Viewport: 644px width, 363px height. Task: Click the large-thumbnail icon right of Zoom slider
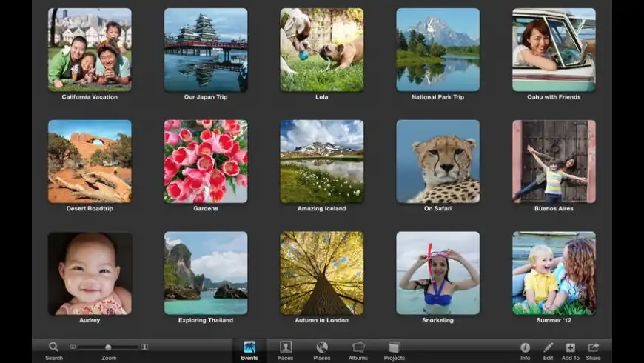point(144,347)
